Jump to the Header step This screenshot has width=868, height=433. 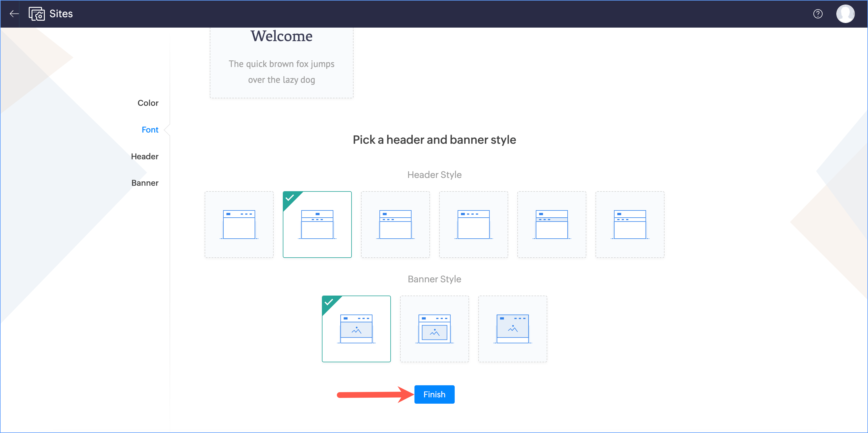(x=145, y=156)
